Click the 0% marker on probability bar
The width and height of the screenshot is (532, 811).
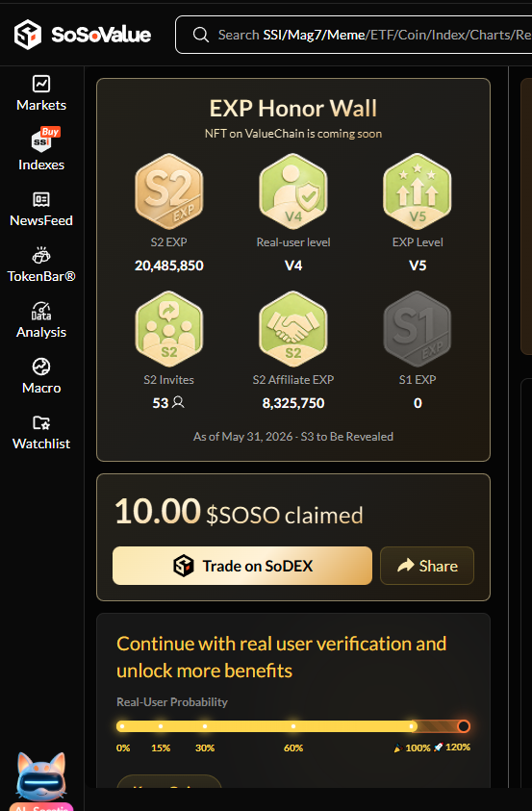(122, 726)
